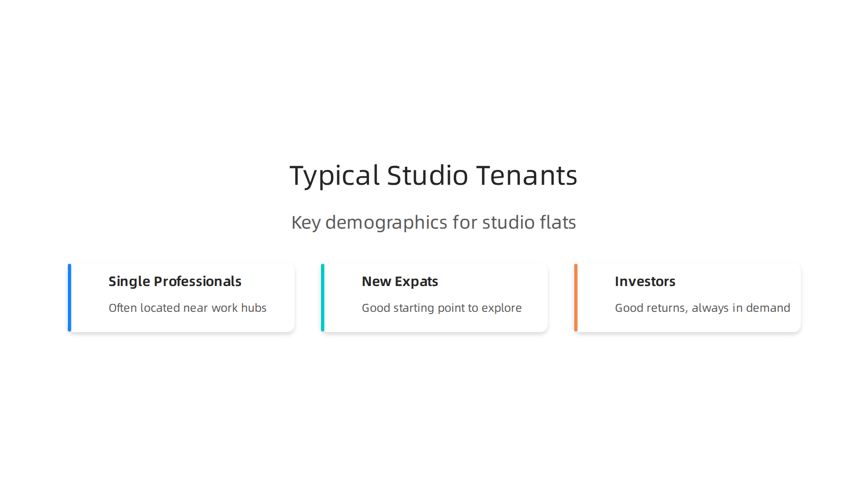Select the Typical Studio Tenants title

click(x=434, y=175)
